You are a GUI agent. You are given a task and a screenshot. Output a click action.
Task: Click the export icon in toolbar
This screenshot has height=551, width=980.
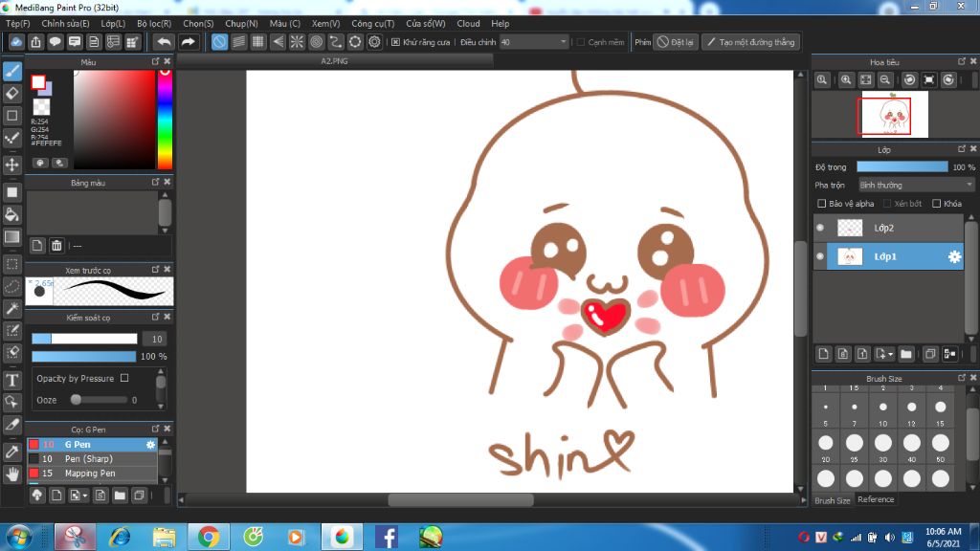click(35, 42)
